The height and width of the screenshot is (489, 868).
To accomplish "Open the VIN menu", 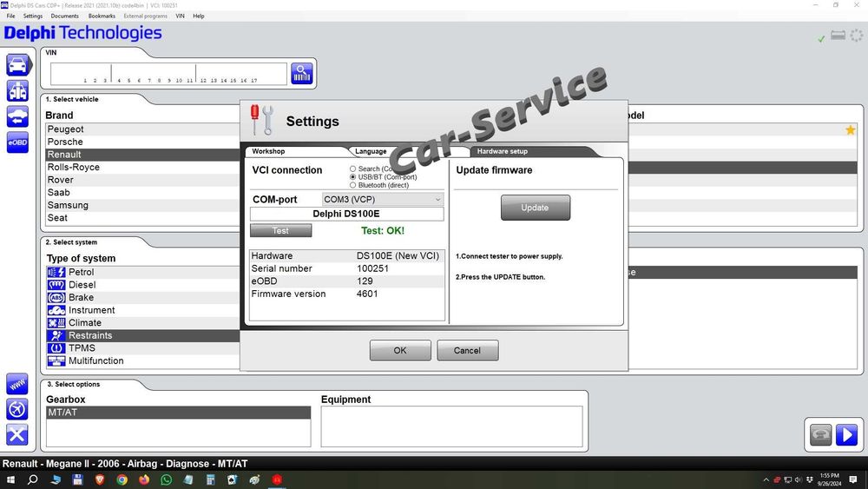I will pyautogui.click(x=180, y=16).
